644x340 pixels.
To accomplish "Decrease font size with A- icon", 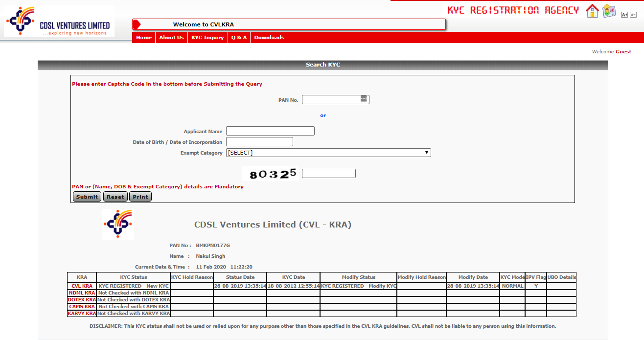I will 633,15.
